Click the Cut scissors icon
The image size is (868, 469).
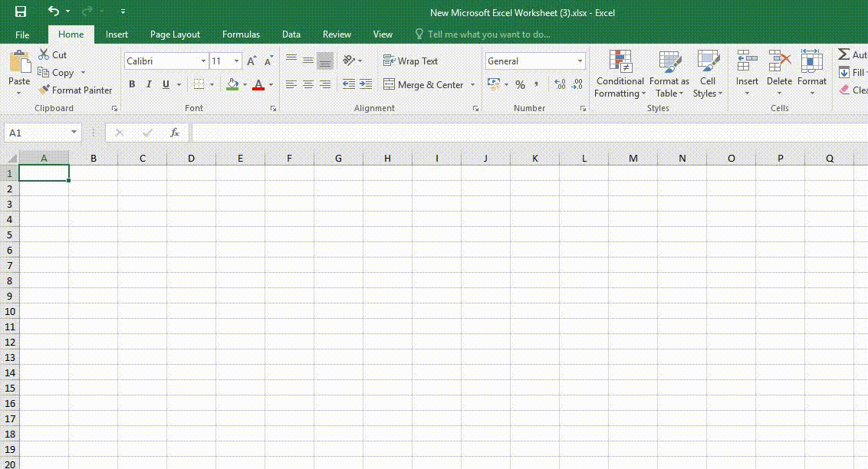point(44,55)
